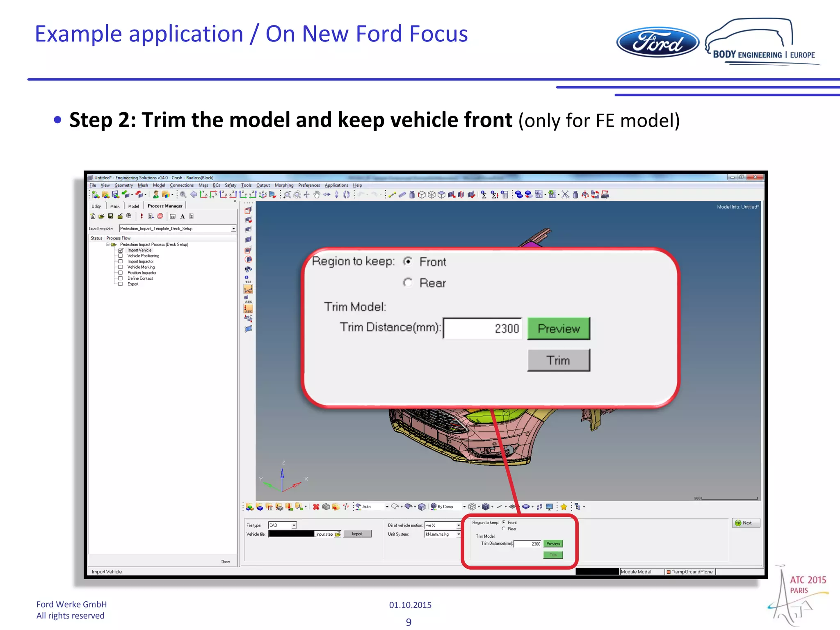Click the table view icon left of letter A

click(173, 216)
